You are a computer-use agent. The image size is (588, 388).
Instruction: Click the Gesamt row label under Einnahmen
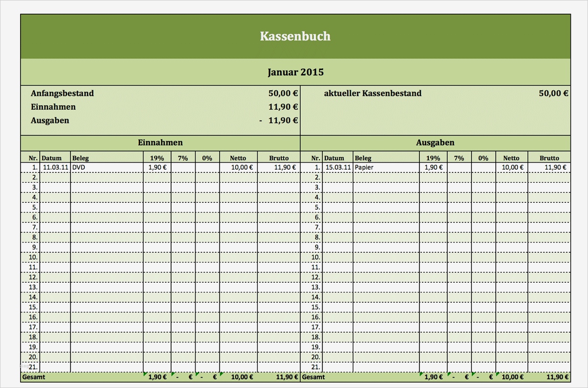[33, 377]
